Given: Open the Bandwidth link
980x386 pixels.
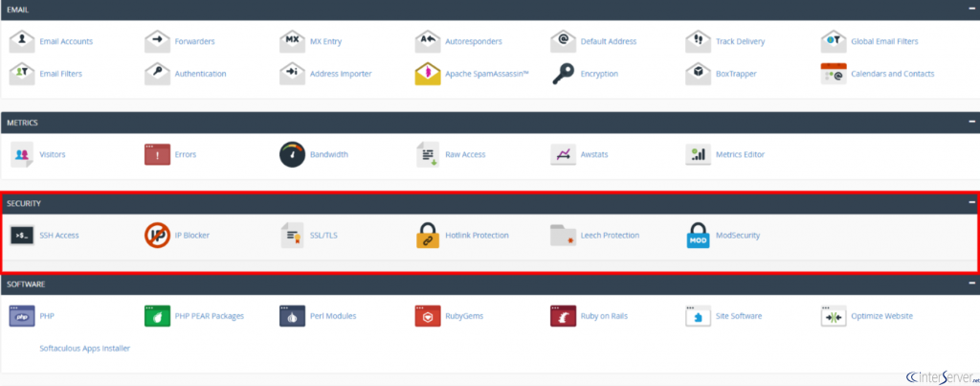Looking at the screenshot, I should click(x=329, y=154).
